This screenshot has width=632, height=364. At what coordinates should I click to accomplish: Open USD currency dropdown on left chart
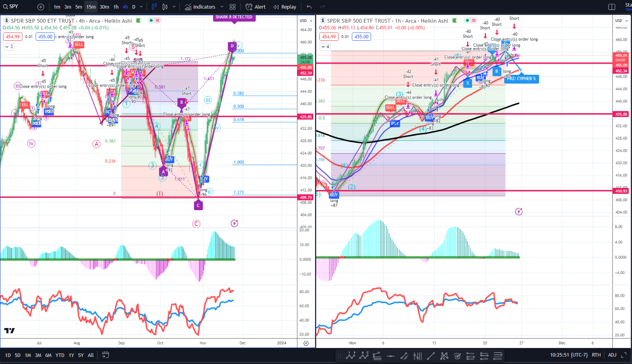click(x=306, y=21)
